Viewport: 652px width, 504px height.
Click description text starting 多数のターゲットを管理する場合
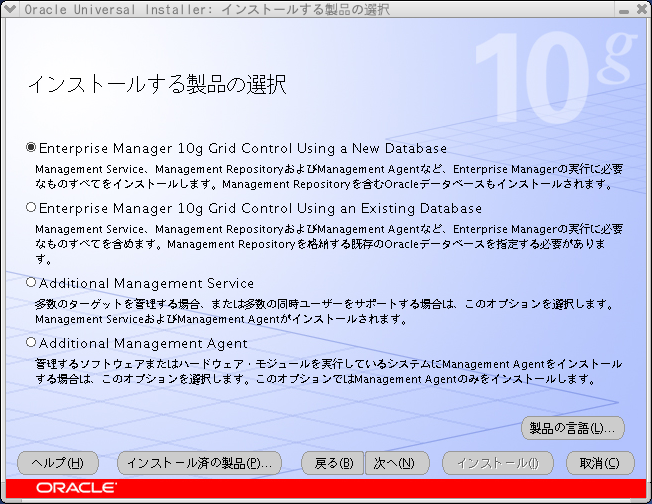pyautogui.click(x=325, y=311)
